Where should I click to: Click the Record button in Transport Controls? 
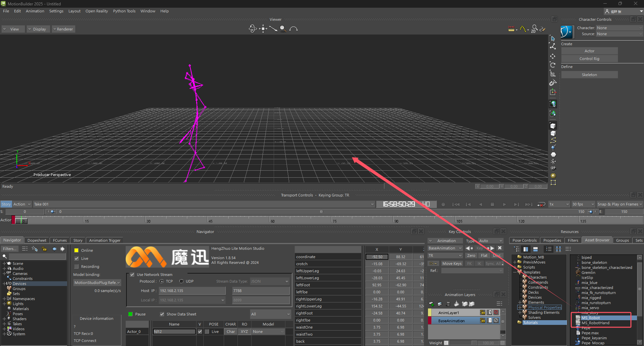pyautogui.click(x=443, y=204)
